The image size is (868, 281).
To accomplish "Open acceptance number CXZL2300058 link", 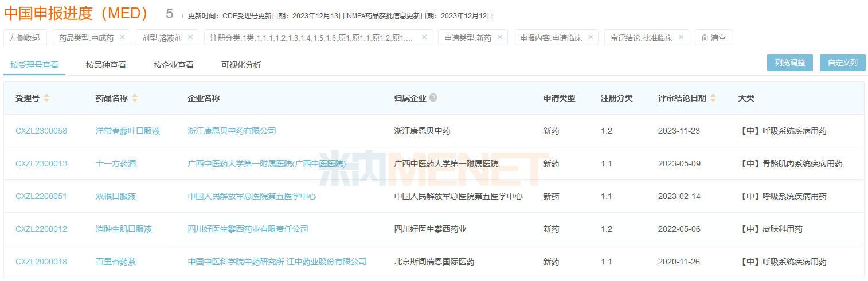I will click(41, 131).
